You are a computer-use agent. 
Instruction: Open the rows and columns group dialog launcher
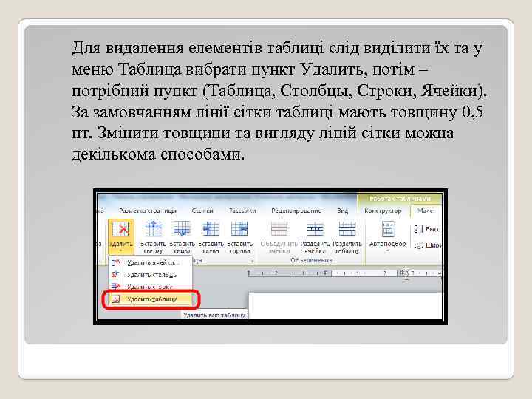pyautogui.click(x=252, y=261)
